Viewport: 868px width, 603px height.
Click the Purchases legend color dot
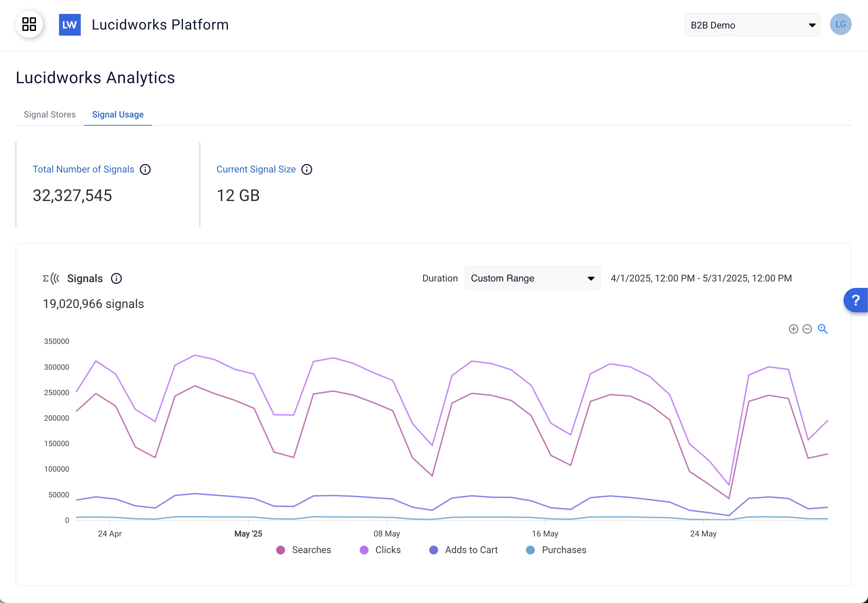pyautogui.click(x=530, y=550)
